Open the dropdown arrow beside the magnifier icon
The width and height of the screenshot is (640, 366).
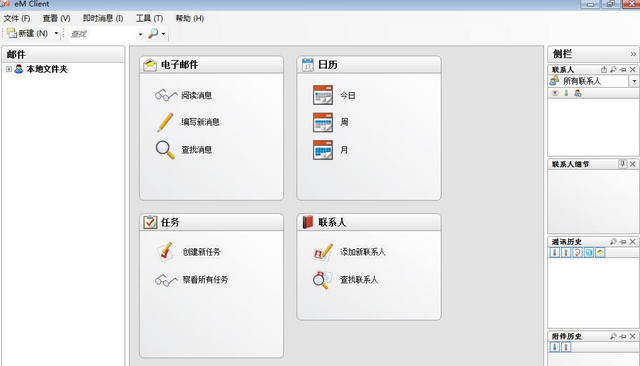[163, 34]
